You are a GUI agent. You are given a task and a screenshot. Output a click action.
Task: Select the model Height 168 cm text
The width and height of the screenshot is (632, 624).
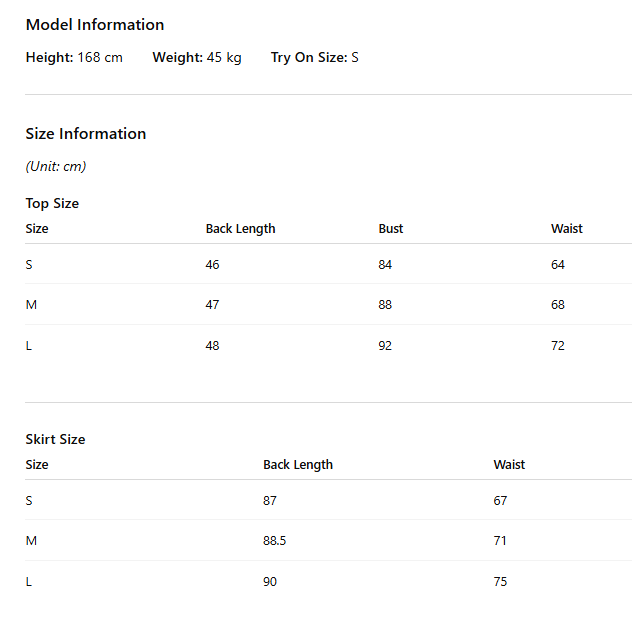coord(74,57)
